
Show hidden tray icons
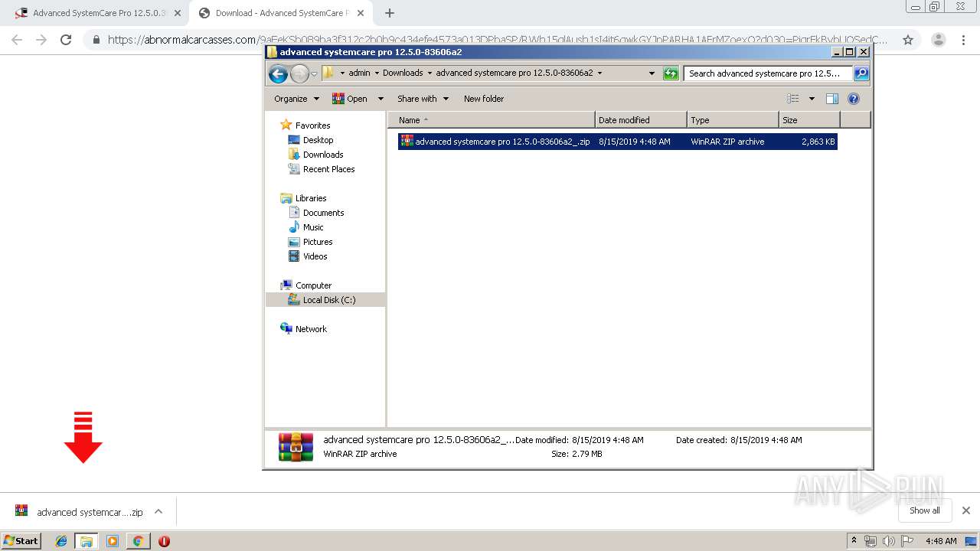(x=854, y=541)
